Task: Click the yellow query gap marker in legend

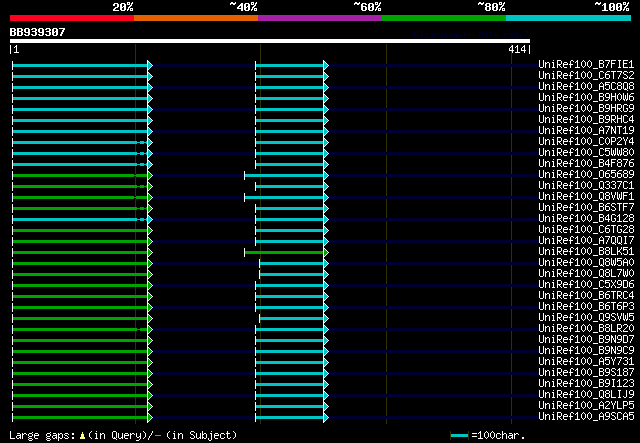Action: 82,436
